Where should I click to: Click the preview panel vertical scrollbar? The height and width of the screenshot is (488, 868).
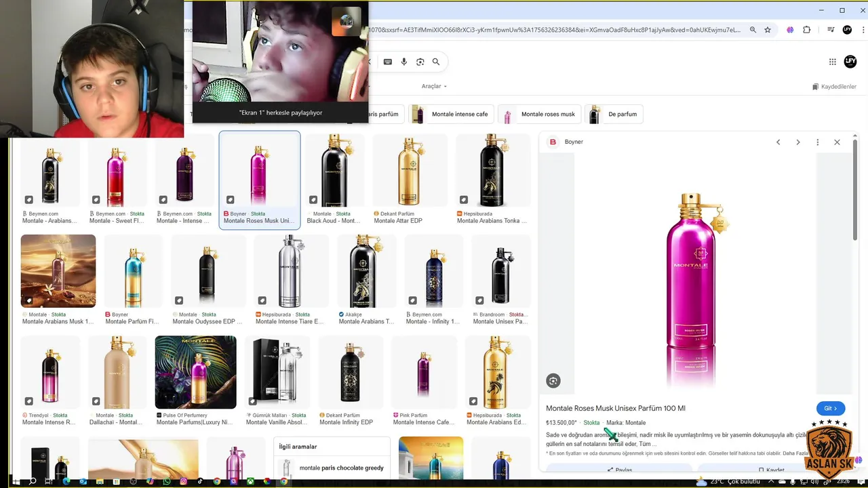pyautogui.click(x=855, y=190)
